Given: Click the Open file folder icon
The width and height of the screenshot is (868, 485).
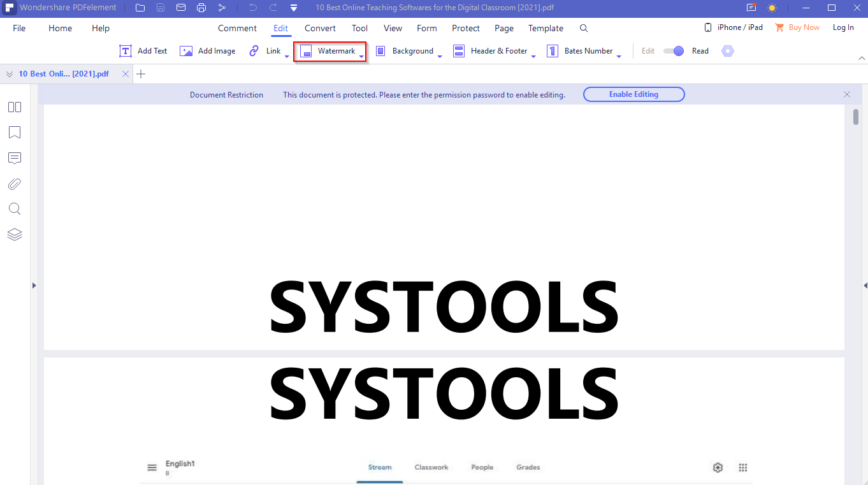Looking at the screenshot, I should click(140, 8).
